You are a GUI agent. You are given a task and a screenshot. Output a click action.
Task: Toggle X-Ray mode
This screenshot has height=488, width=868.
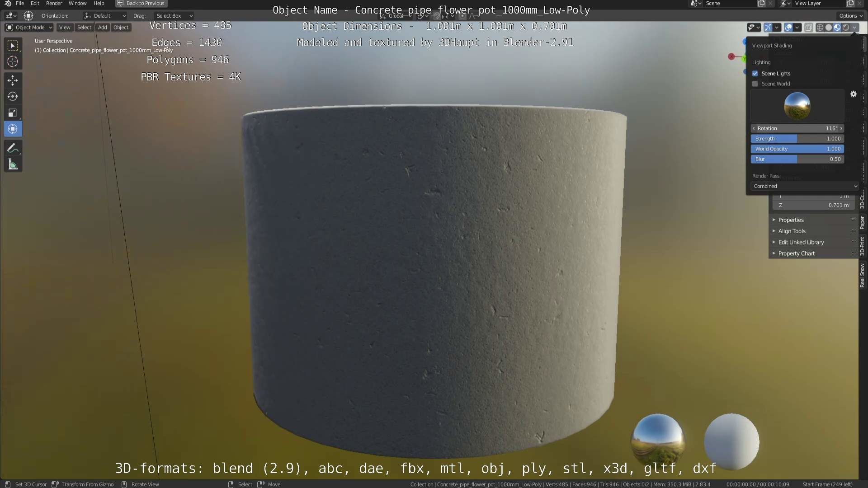808,28
